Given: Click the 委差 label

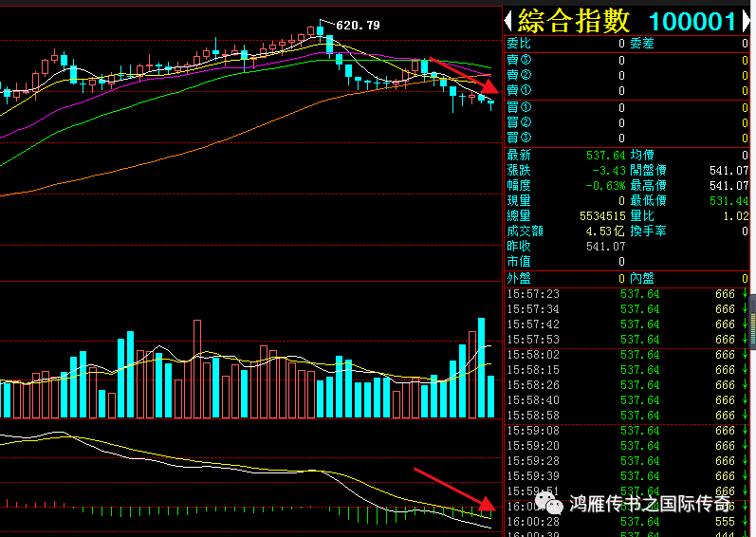Looking at the screenshot, I should tap(642, 44).
